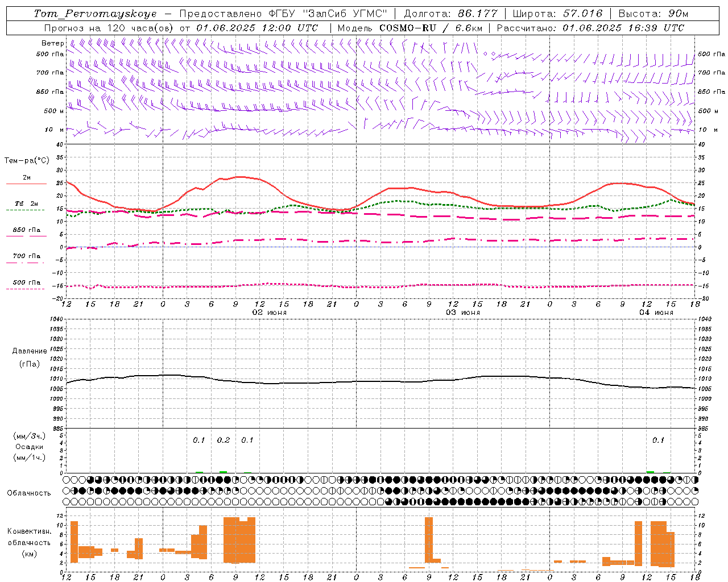Click the model name COSMO-RU

[408, 28]
